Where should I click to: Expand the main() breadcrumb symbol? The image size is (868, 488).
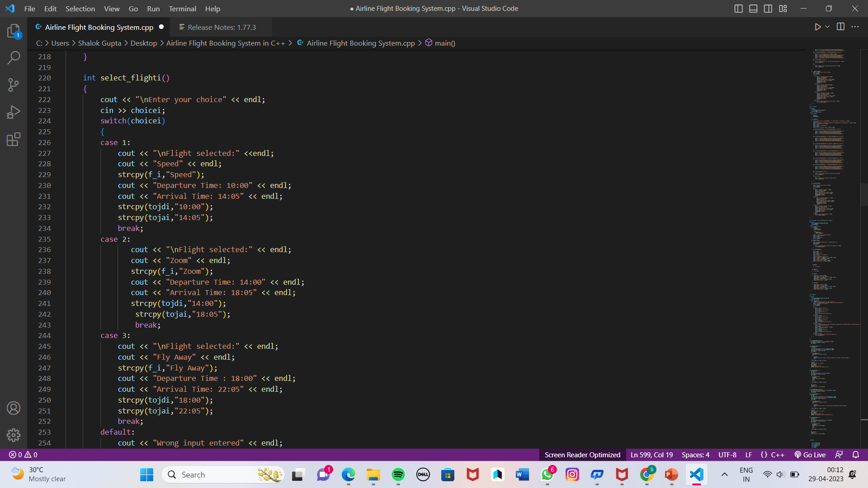coord(444,43)
